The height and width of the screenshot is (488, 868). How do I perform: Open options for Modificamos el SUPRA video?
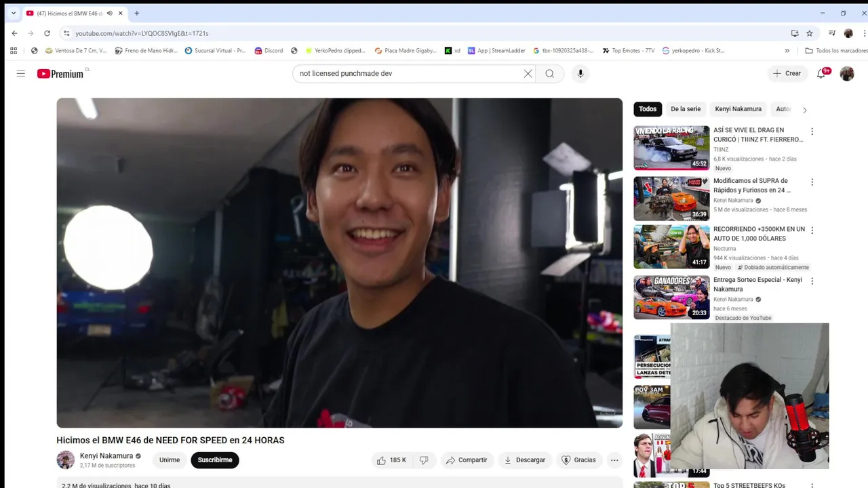812,182
